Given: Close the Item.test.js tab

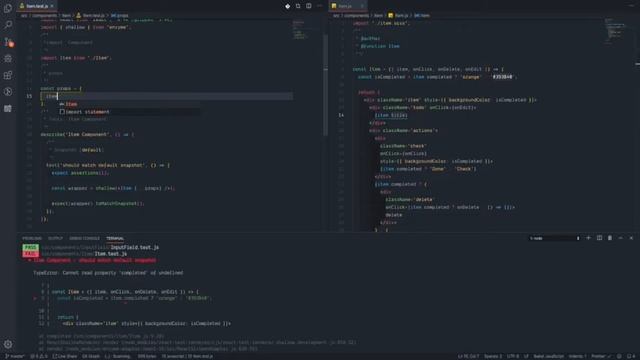Looking at the screenshot, I should tap(52, 6).
